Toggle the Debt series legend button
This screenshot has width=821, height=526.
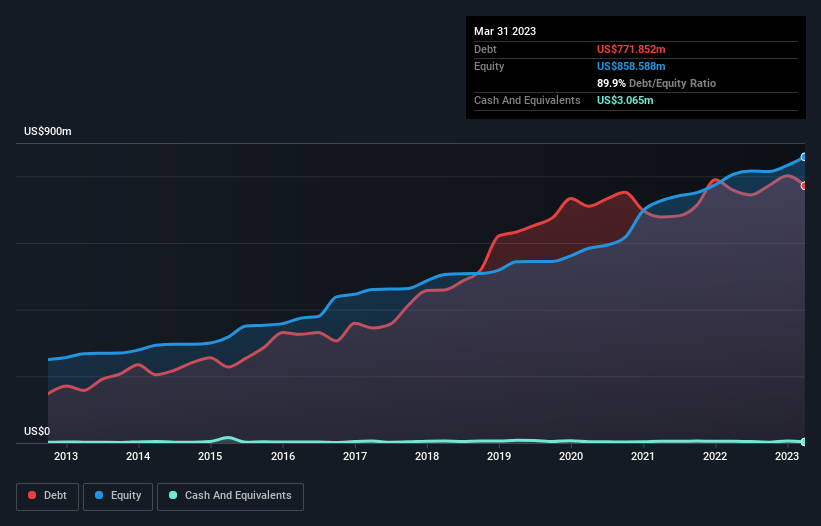pyautogui.click(x=48, y=496)
